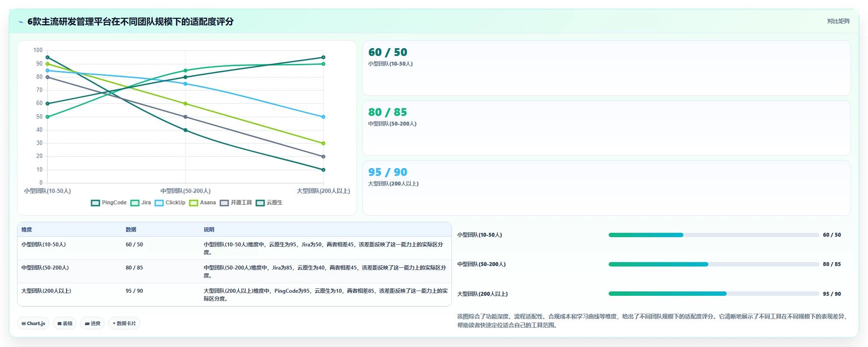Toggle the 开源工具 series in the chart legend
Screen dimensions: 868x347
coord(236,203)
